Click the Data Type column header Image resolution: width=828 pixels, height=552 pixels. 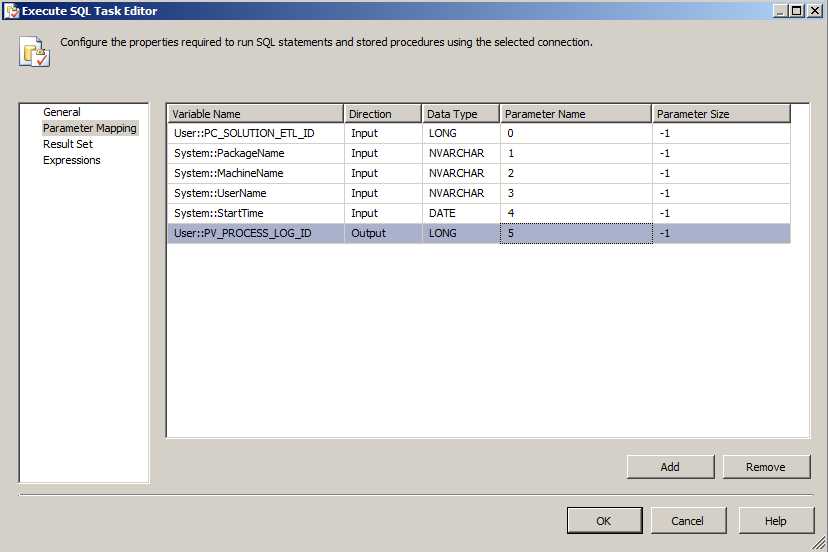pyautogui.click(x=460, y=114)
